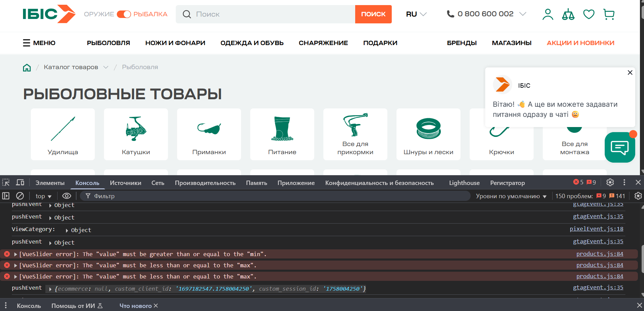The height and width of the screenshot is (311, 644).
Task: Open the wishlist heart icon
Action: click(588, 14)
